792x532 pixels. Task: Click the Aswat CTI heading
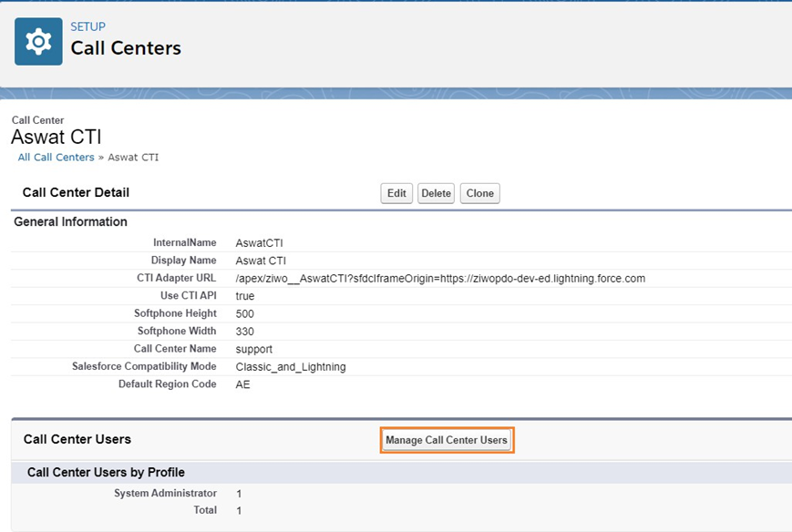57,137
